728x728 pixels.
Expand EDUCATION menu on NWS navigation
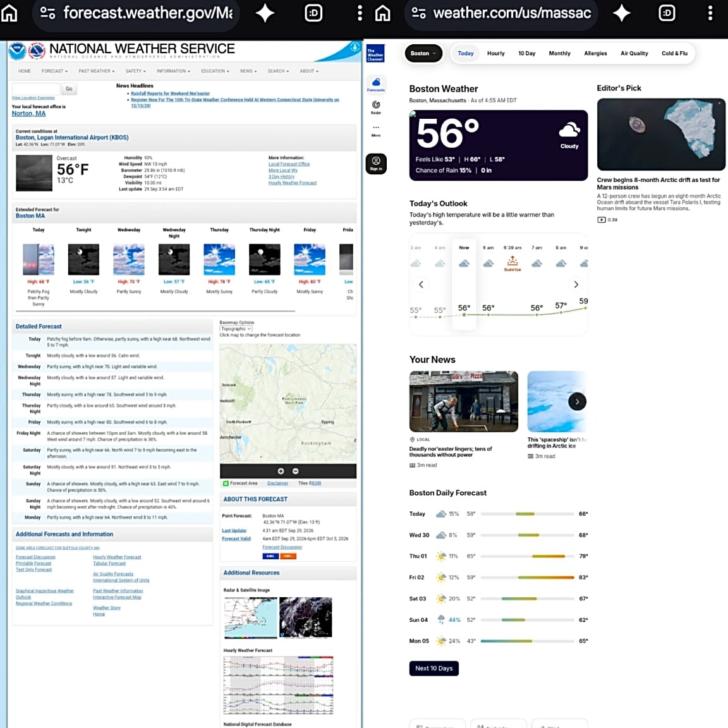[215, 71]
